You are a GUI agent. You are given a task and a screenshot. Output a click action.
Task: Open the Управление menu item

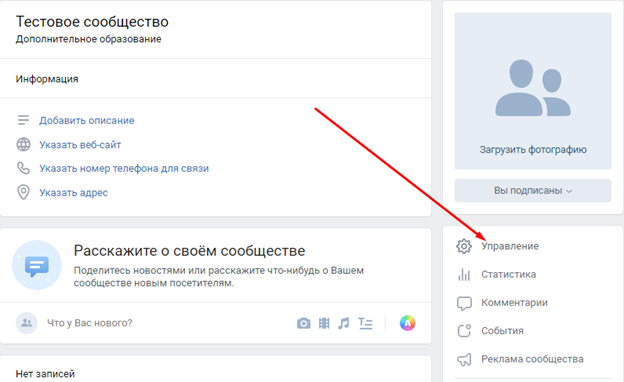pos(510,246)
